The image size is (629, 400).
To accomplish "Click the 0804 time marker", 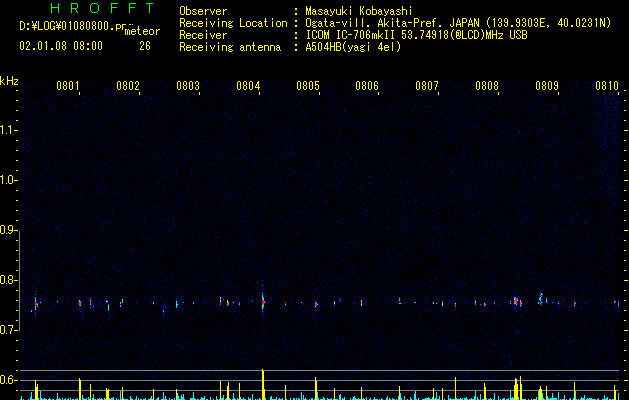I will point(248,85).
